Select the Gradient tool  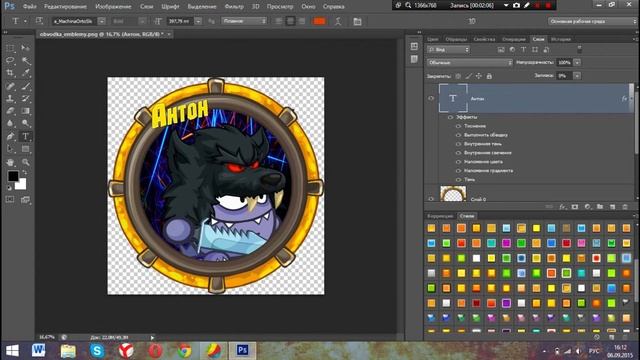[25, 111]
